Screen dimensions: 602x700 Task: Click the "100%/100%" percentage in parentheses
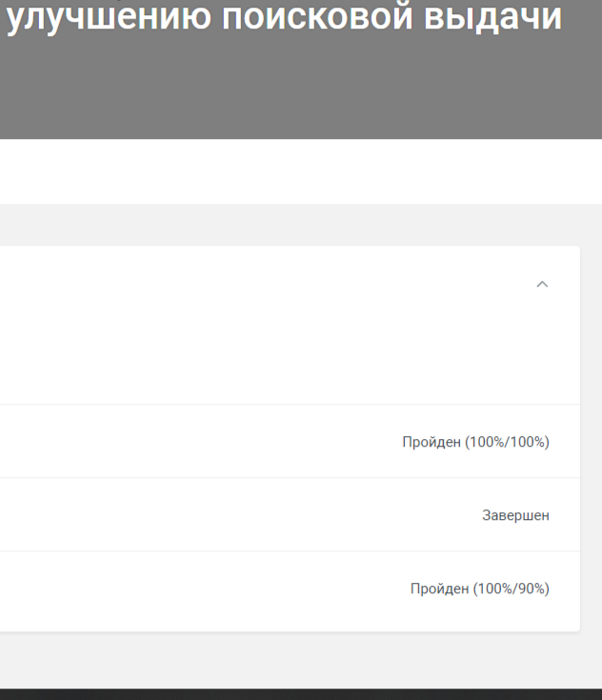coord(508,442)
